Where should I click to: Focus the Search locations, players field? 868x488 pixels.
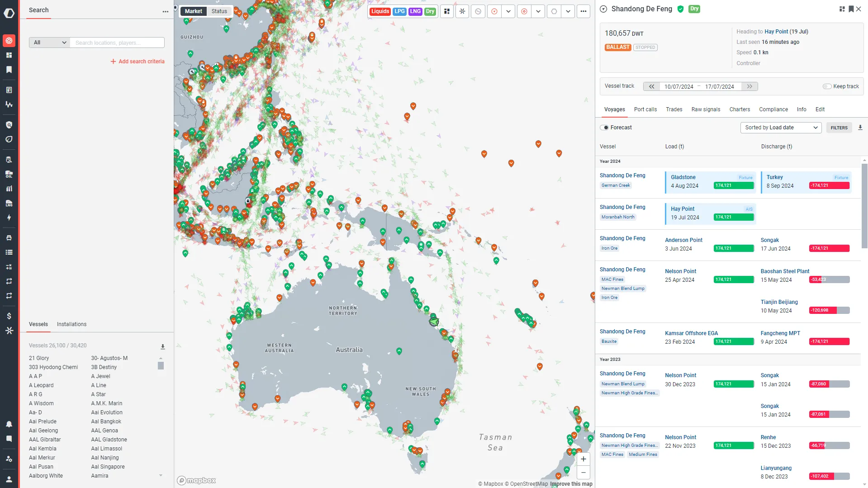(117, 43)
